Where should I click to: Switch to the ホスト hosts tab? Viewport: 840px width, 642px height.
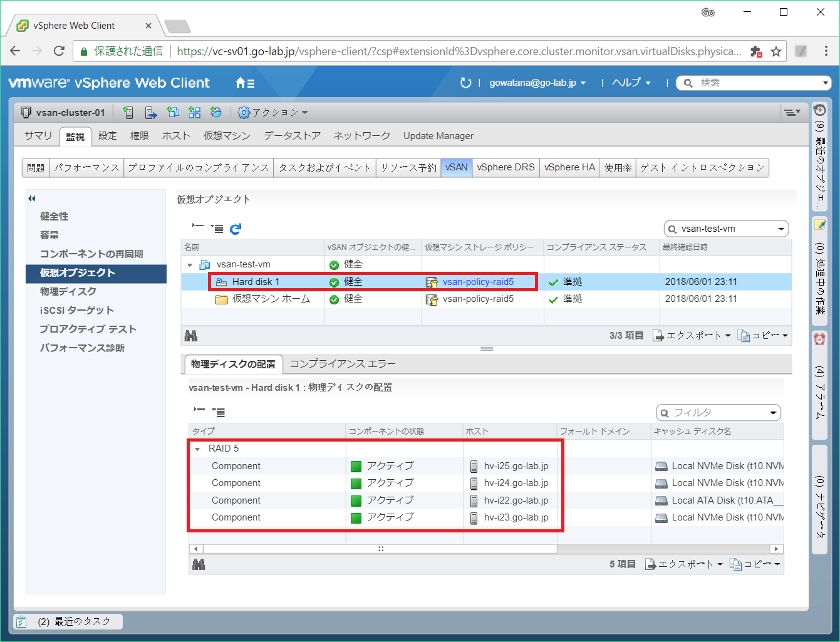176,136
